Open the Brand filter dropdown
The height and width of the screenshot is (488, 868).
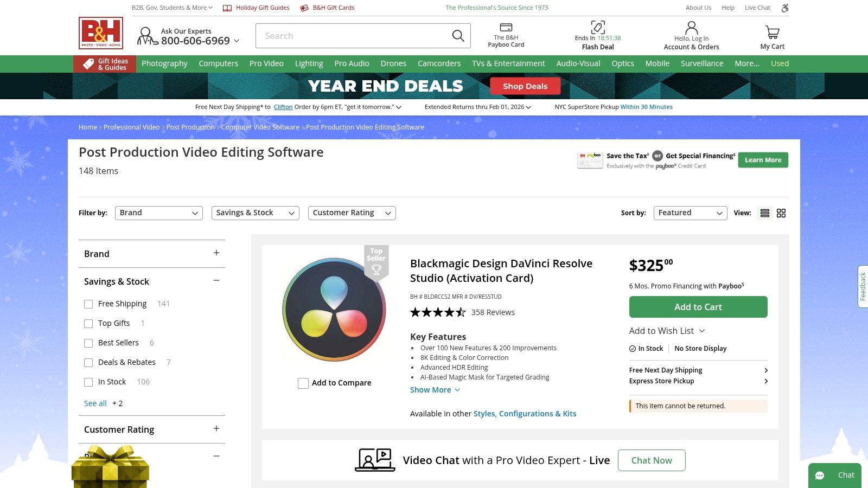158,213
